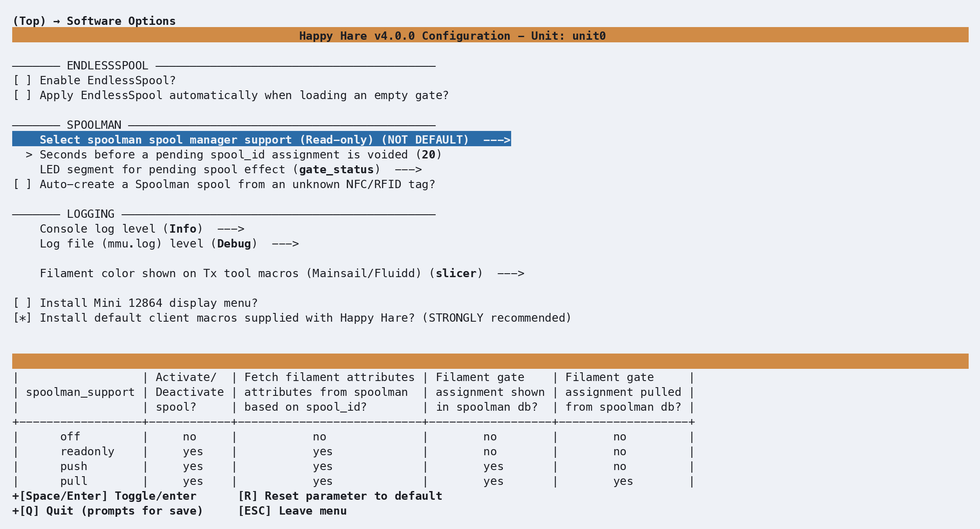This screenshot has width=980, height=529.
Task: Open the Select spoolman spool manager support submenu
Action: click(262, 139)
